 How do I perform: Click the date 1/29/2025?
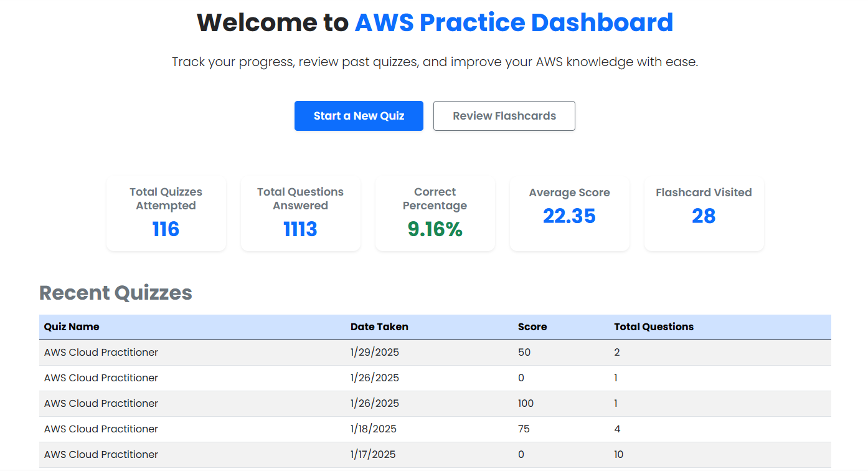pyautogui.click(x=375, y=353)
